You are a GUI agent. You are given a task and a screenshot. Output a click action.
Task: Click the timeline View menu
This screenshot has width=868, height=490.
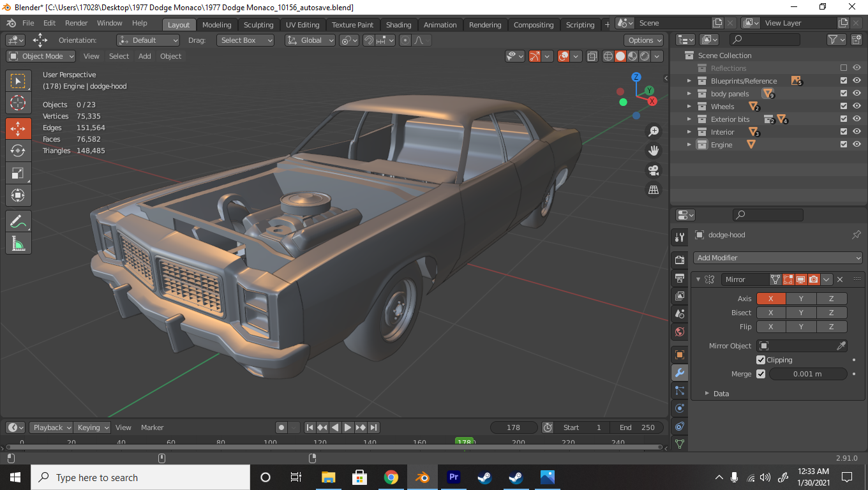point(123,427)
